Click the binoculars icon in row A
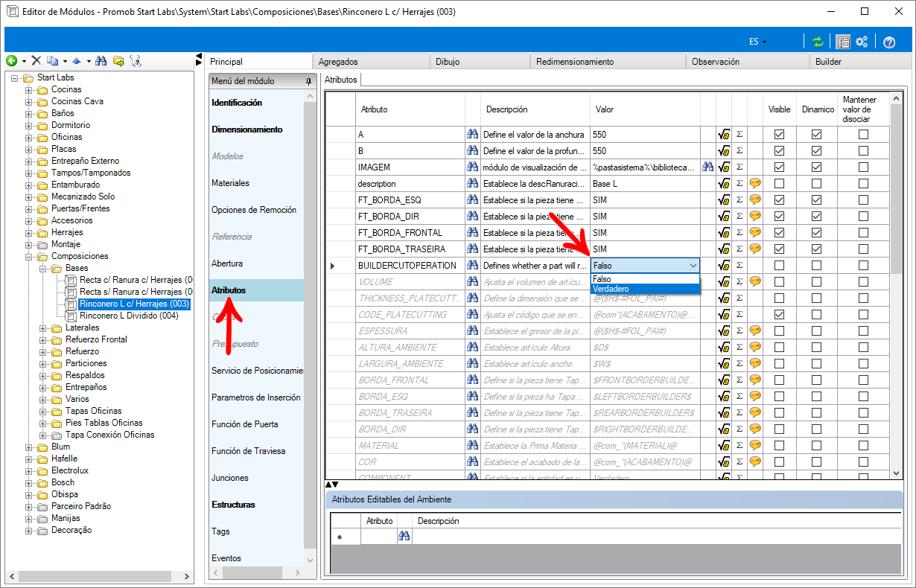This screenshot has width=916, height=588. pyautogui.click(x=472, y=134)
